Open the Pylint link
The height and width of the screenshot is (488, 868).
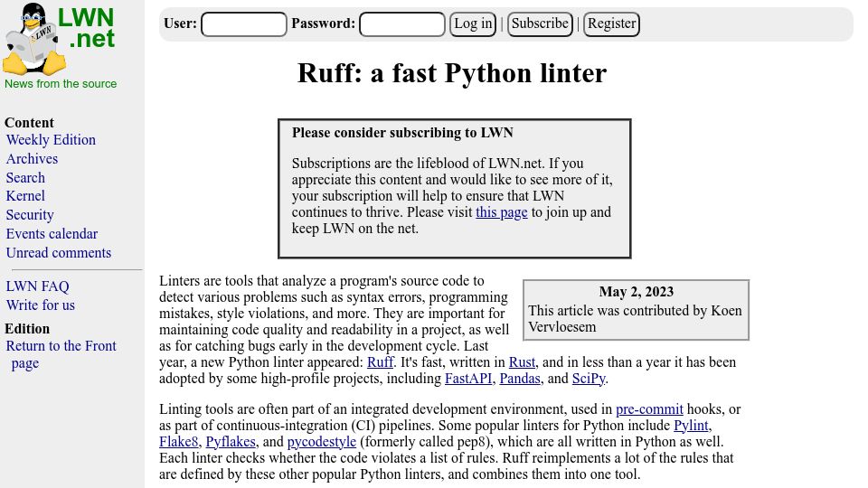click(691, 426)
